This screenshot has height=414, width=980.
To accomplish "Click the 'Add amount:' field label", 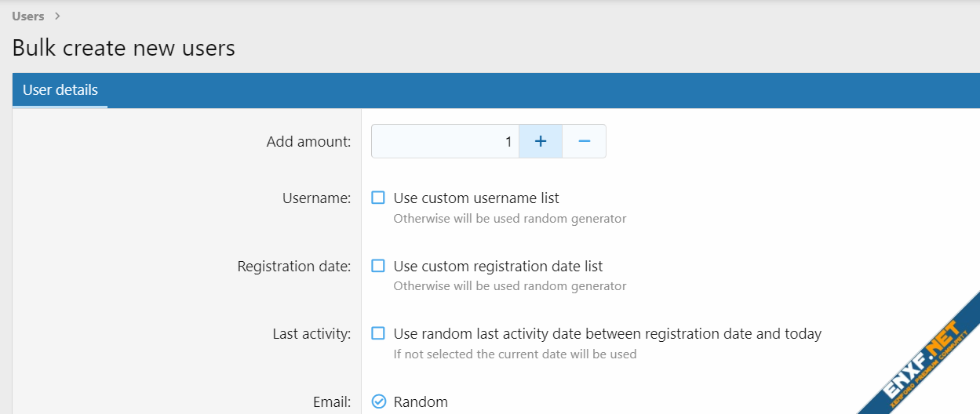I will (308, 142).
